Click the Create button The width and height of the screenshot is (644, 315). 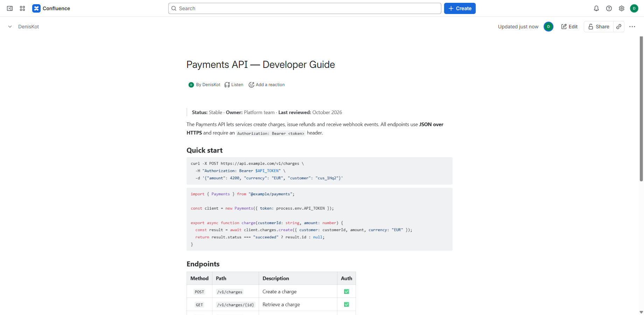[460, 8]
